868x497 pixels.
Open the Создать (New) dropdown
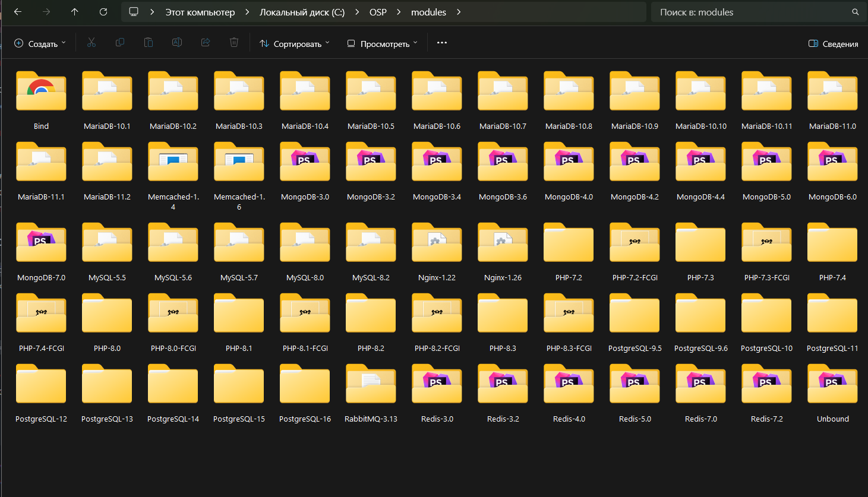pyautogui.click(x=40, y=43)
